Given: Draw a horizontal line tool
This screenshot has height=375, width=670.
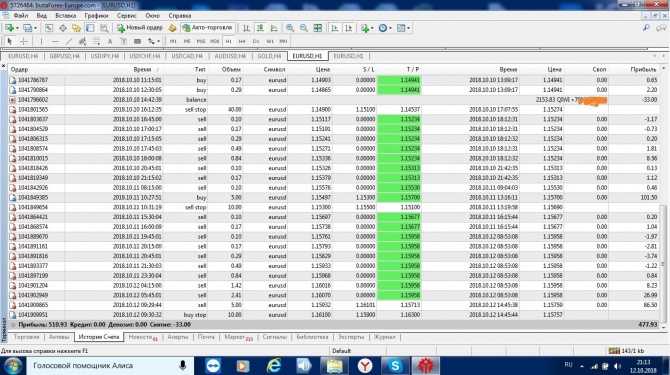Looking at the screenshot, I should pyautogui.click(x=55, y=41).
